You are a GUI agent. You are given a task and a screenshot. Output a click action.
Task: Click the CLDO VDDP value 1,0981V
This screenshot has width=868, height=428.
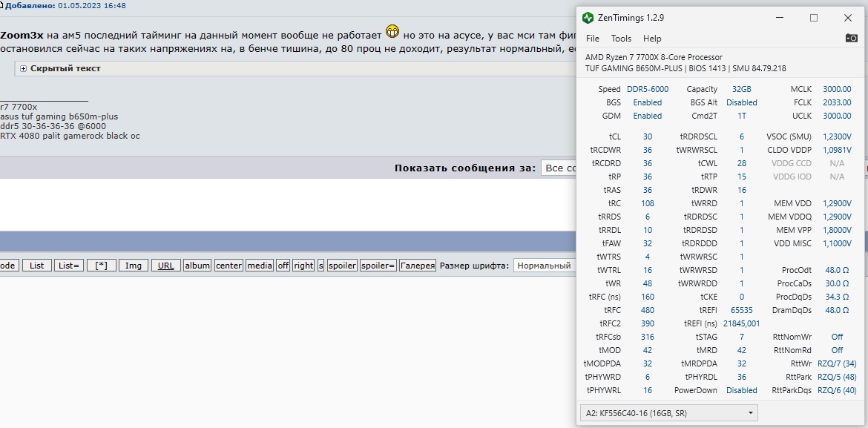tap(837, 150)
